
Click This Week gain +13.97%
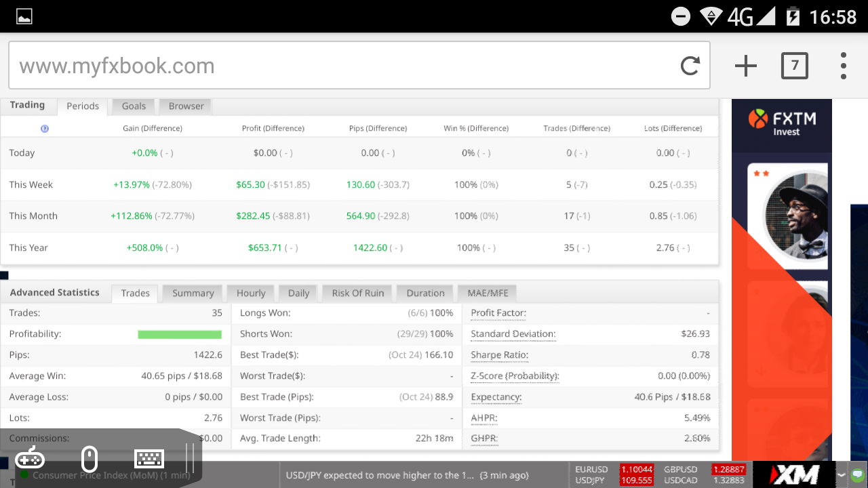(x=132, y=184)
